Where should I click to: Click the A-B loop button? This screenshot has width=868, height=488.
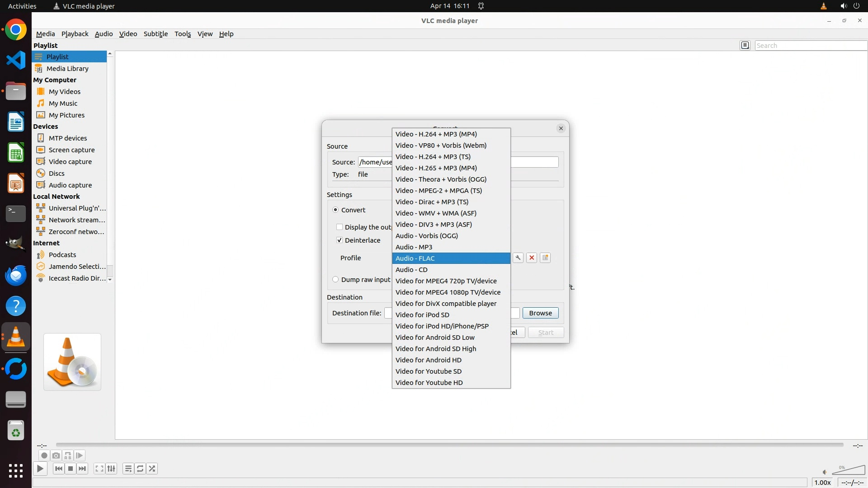(x=68, y=455)
